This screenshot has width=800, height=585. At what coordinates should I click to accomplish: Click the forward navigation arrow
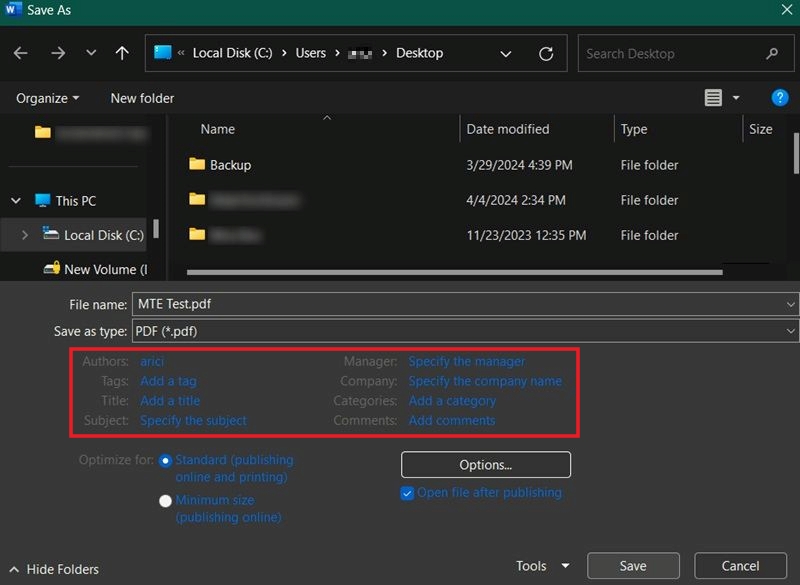point(57,53)
